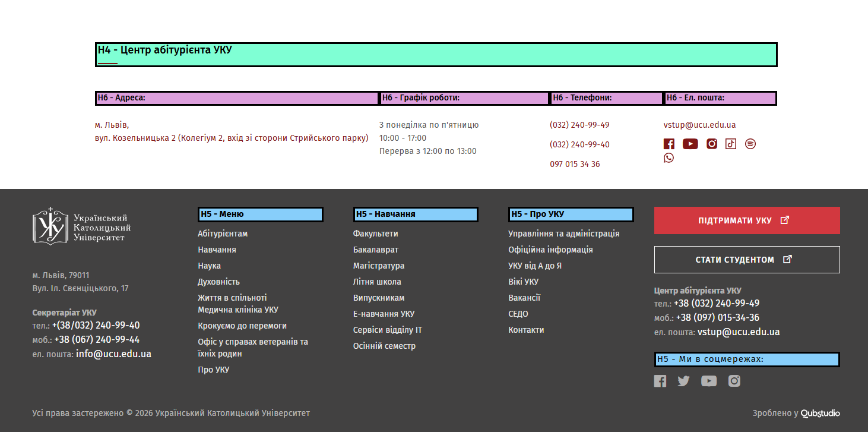868x432 pixels.
Task: Click the gray Instagram icon in footer
Action: 734,381
